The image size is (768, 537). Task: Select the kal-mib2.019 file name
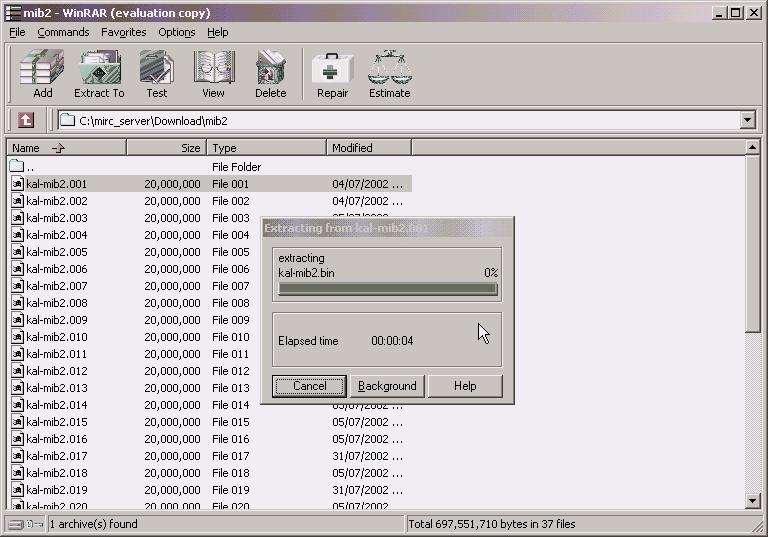57,490
